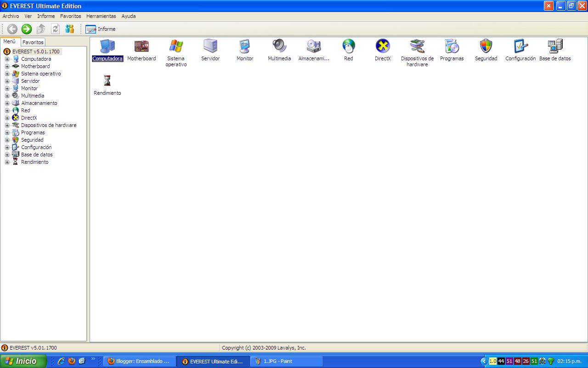This screenshot has width=588, height=368.
Task: Show hidden system tray icons arrow
Action: pos(484,361)
